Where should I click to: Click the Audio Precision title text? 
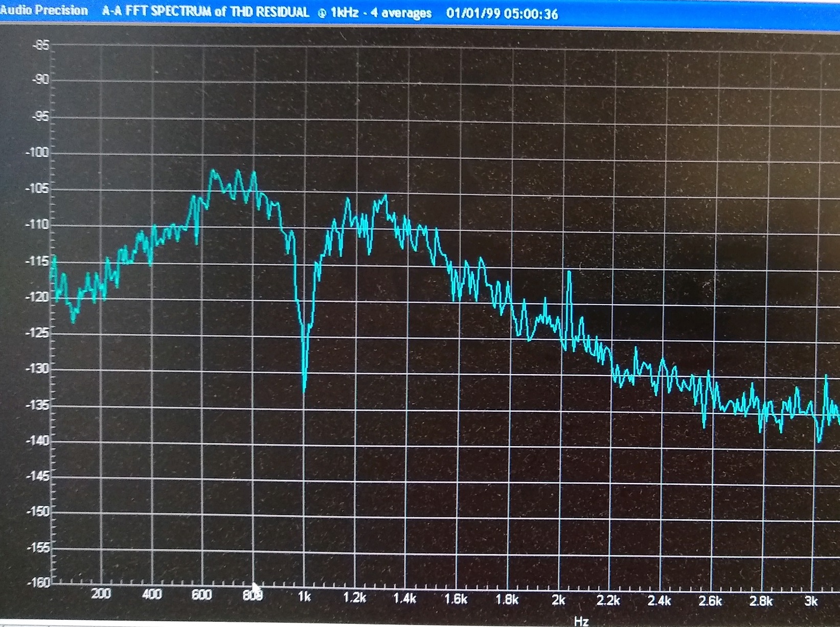44,10
